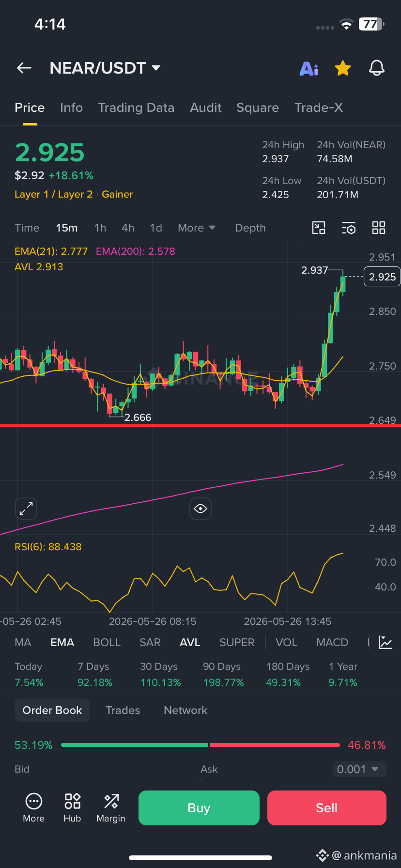Image resolution: width=401 pixels, height=868 pixels.
Task: Open the Hub icon
Action: point(72,807)
